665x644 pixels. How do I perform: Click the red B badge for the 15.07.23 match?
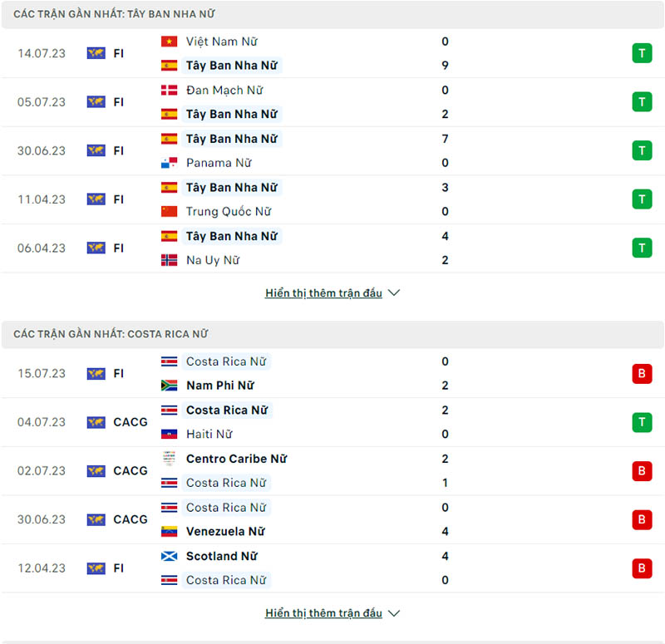point(641,373)
